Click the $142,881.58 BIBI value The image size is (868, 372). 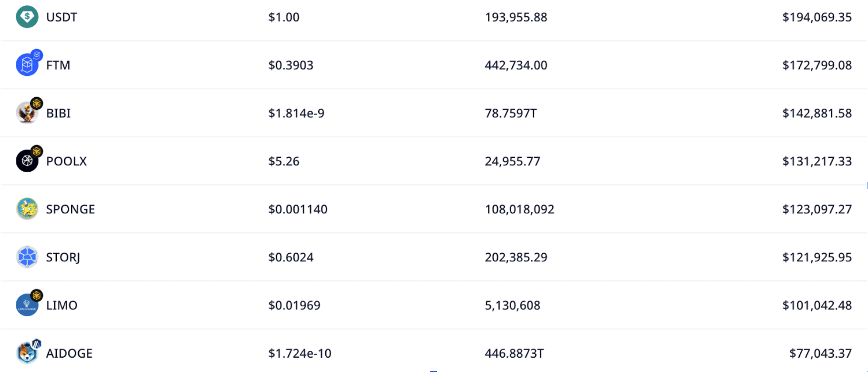(816, 113)
